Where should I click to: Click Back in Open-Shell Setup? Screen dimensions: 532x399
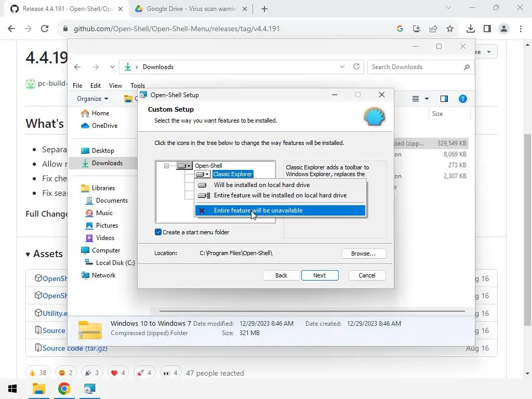click(x=281, y=275)
